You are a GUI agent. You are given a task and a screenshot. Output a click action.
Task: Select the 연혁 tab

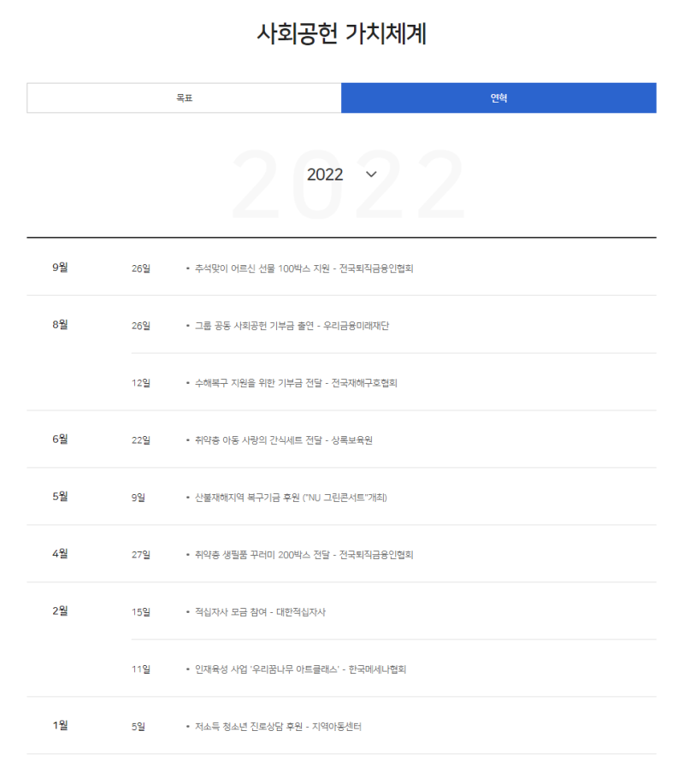(498, 98)
